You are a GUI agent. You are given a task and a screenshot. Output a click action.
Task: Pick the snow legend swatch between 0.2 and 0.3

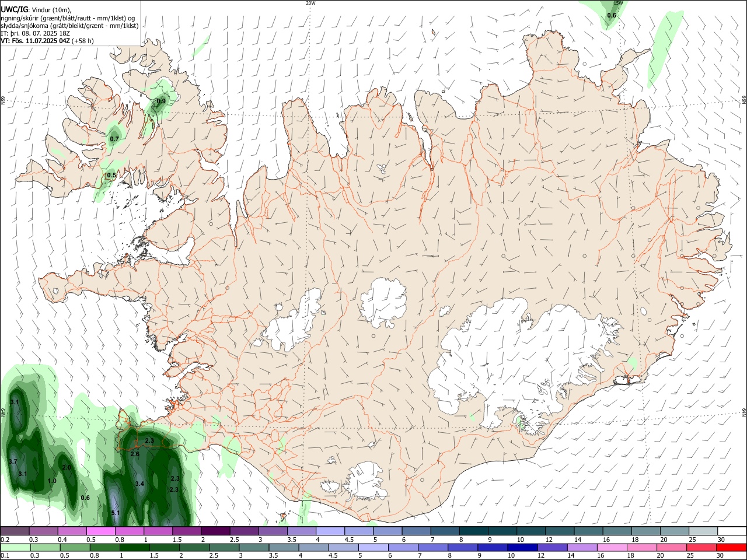coord(15,531)
